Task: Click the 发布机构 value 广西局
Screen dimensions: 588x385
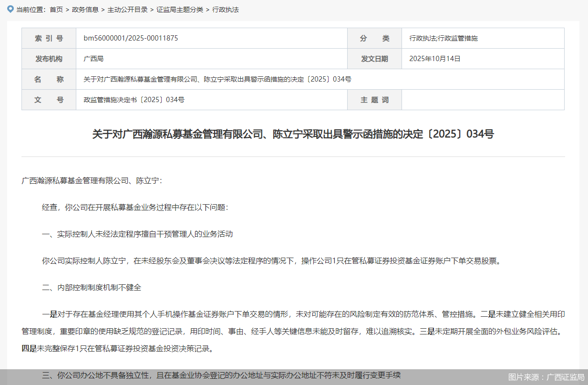Action: pos(94,59)
